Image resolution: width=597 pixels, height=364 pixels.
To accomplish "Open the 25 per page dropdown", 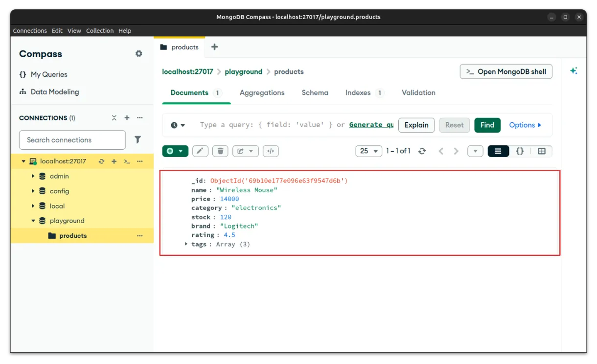I will point(368,151).
